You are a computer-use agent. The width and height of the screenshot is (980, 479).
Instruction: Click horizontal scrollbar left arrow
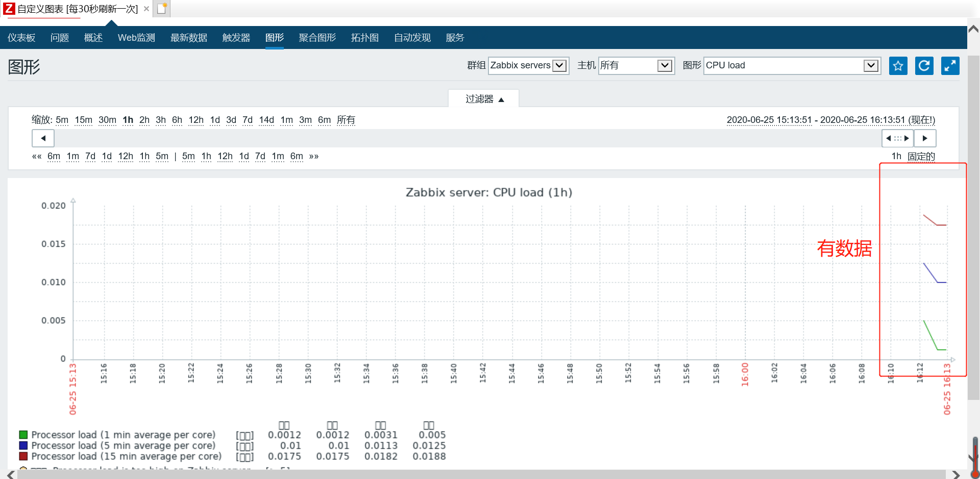point(11,475)
